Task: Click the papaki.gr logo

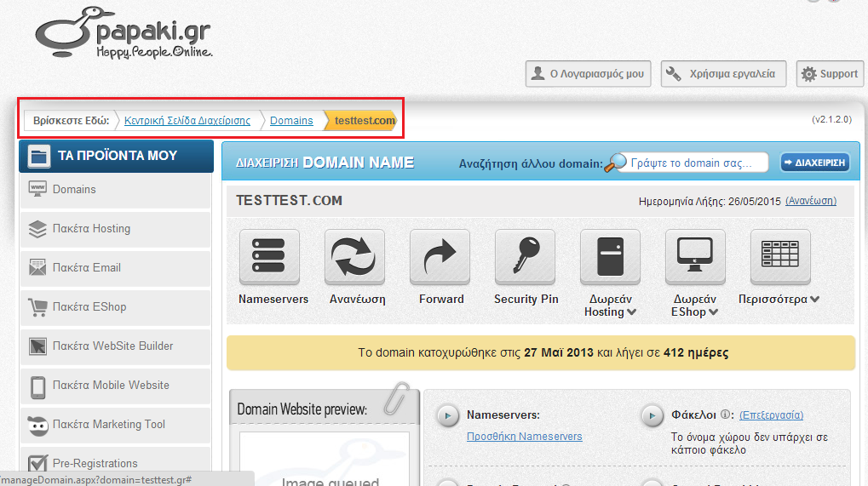Action: click(x=124, y=32)
